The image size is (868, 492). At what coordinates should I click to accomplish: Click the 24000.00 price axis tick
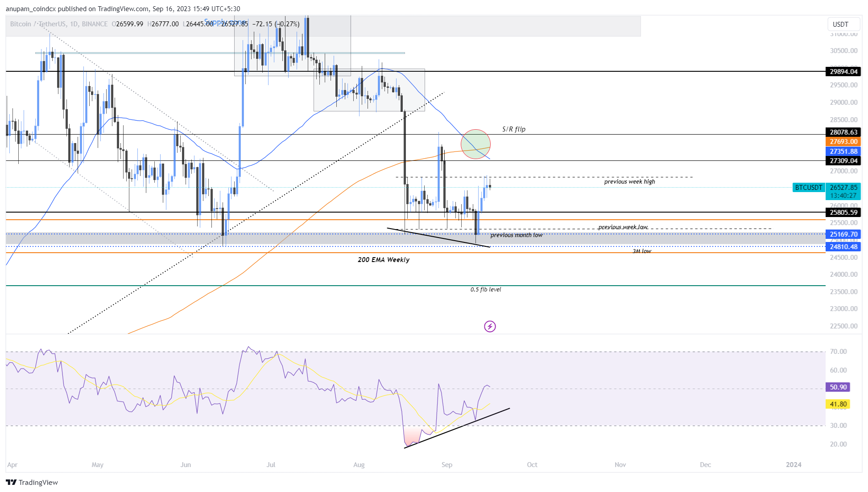(843, 275)
